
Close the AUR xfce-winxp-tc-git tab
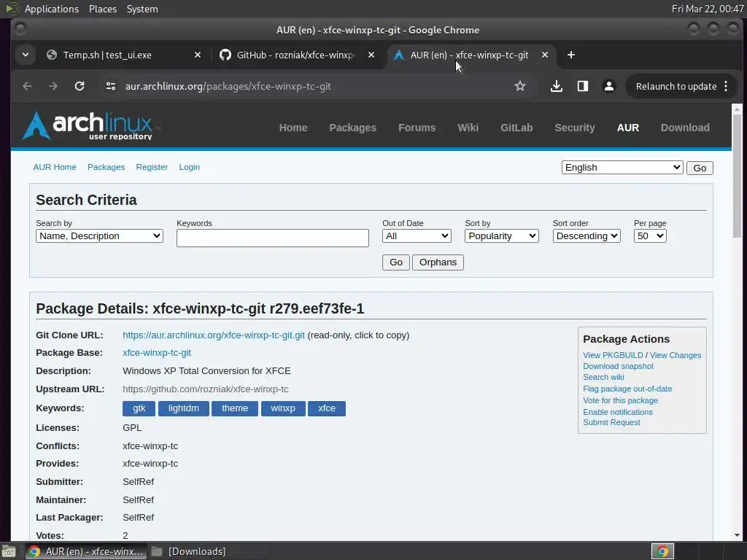pos(544,55)
